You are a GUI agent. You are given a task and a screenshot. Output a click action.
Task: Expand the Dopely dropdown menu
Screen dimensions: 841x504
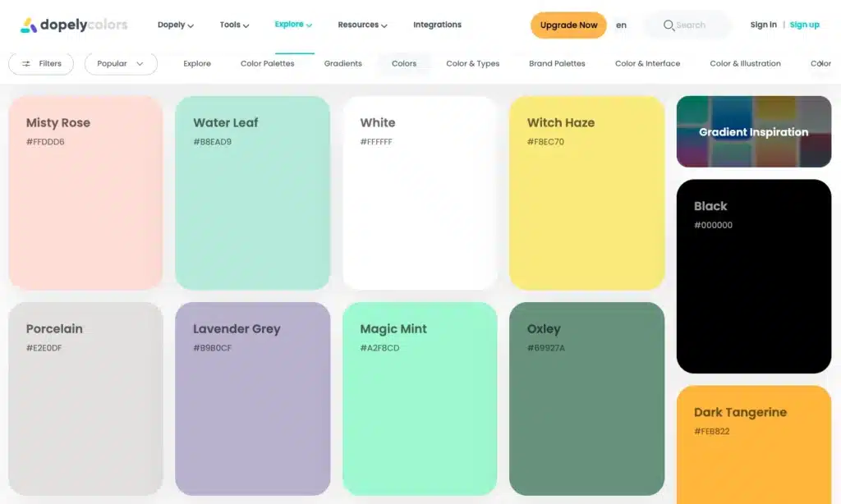click(176, 25)
